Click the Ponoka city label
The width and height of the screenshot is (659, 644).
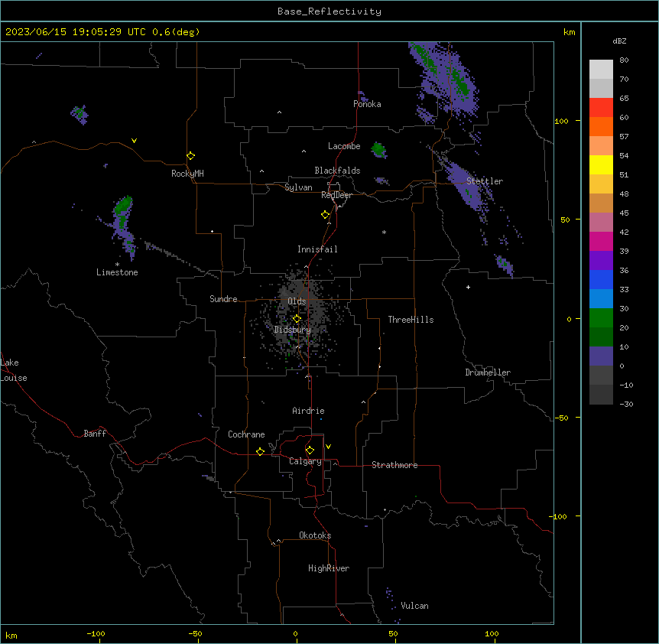(367, 104)
